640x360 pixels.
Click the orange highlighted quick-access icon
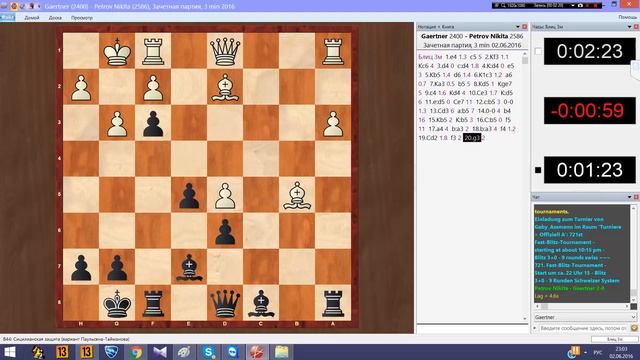[14, 6]
